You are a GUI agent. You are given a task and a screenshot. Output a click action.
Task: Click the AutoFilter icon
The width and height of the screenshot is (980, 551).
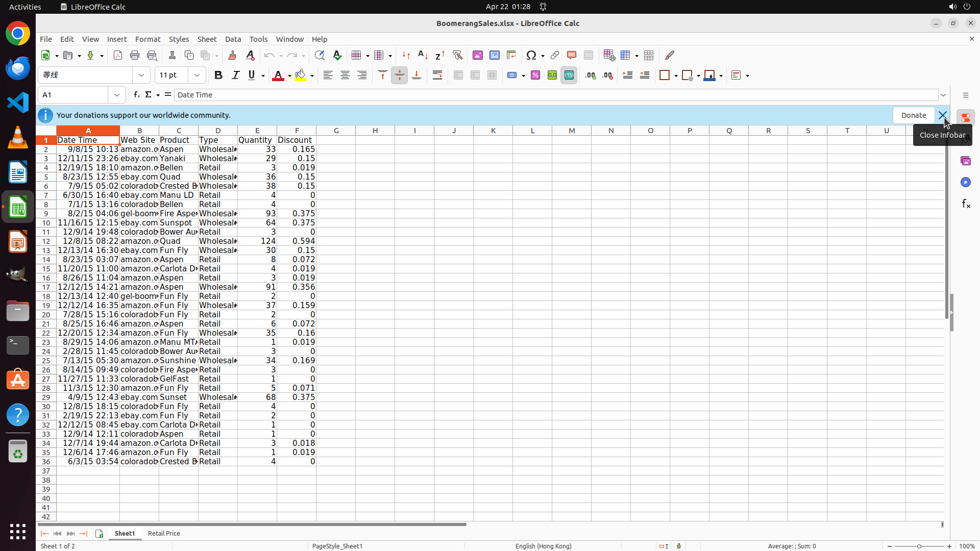click(x=457, y=55)
